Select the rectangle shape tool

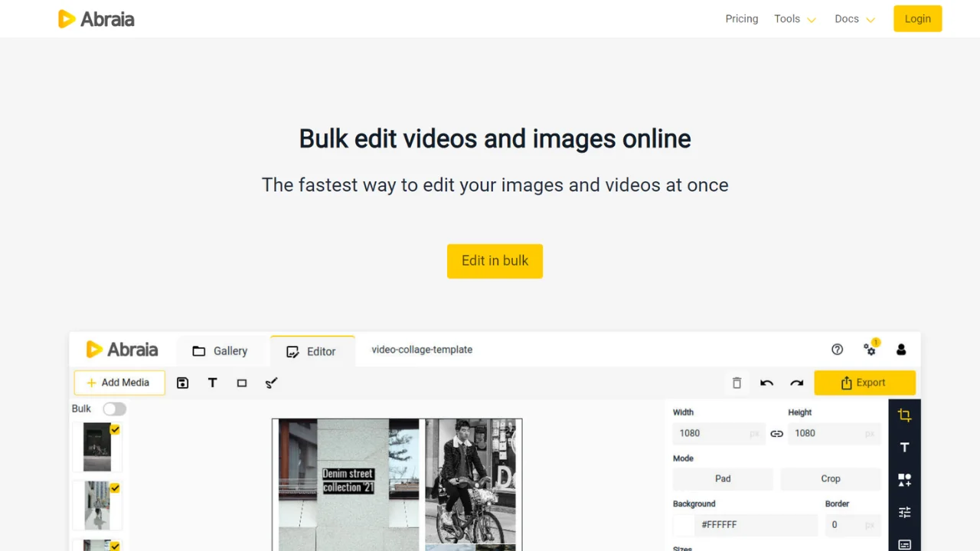click(242, 383)
